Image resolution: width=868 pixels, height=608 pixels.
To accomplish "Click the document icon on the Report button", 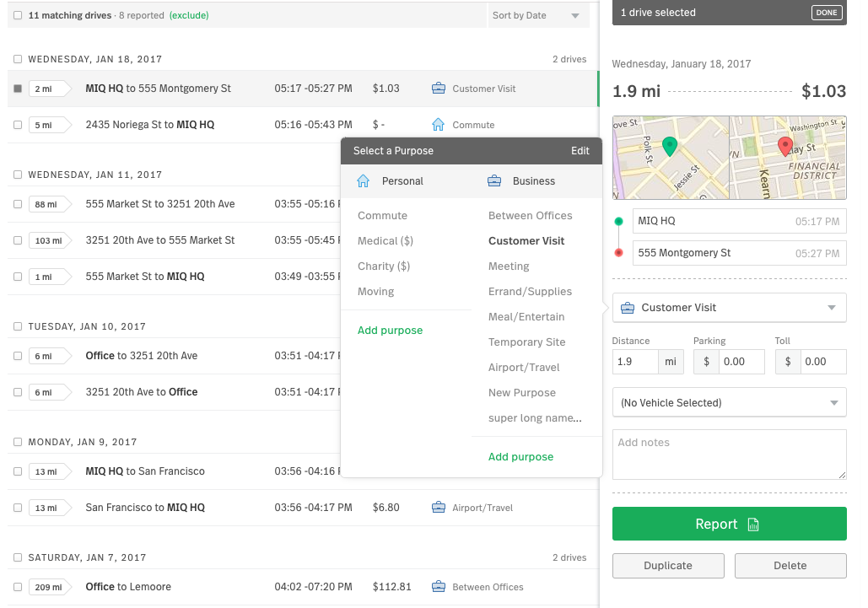I will (x=752, y=525).
